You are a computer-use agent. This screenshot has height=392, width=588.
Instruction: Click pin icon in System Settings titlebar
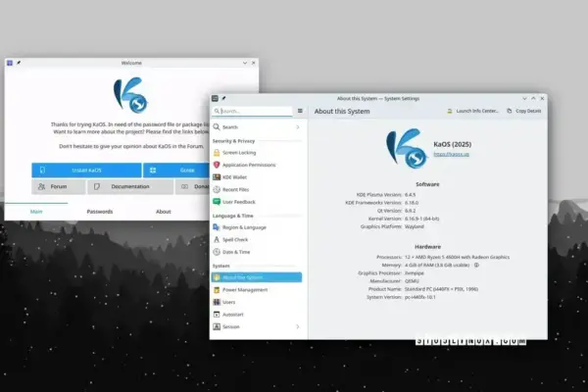coord(223,98)
